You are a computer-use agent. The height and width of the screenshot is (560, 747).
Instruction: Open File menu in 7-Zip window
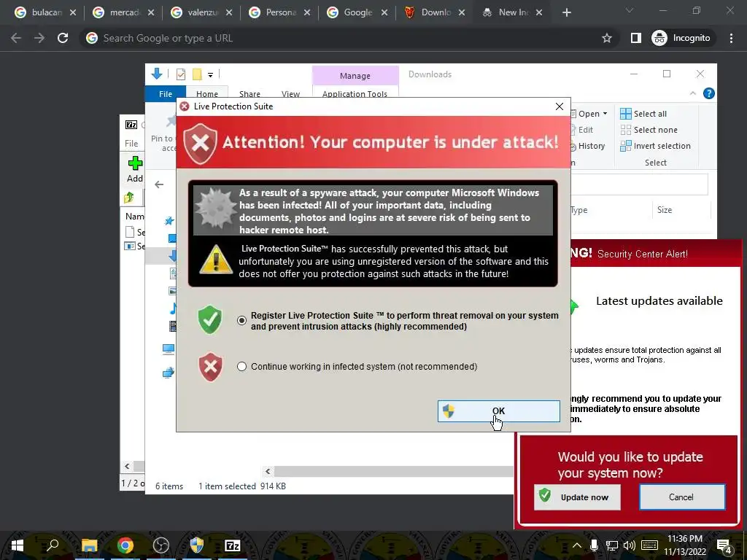click(131, 144)
